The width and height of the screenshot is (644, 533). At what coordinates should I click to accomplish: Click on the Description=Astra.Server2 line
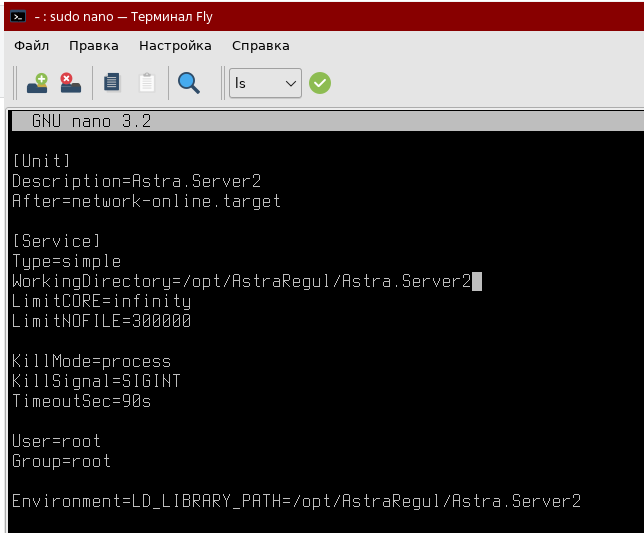[x=136, y=181]
